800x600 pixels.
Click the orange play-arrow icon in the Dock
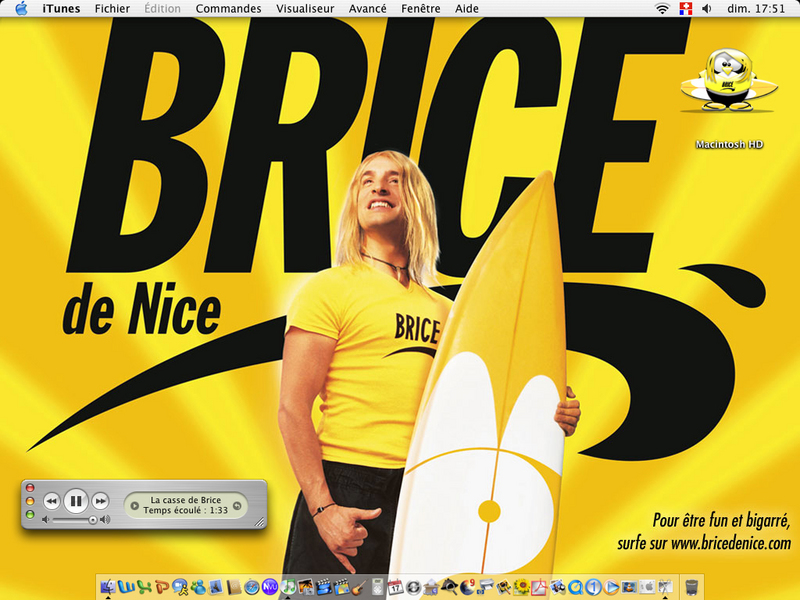[611, 587]
